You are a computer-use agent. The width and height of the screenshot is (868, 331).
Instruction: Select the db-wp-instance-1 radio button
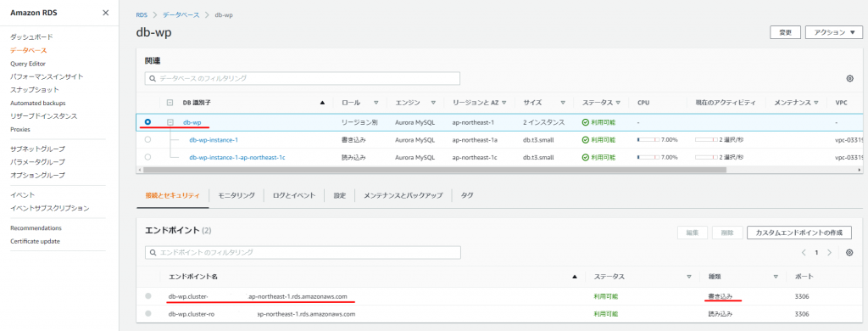click(x=147, y=140)
